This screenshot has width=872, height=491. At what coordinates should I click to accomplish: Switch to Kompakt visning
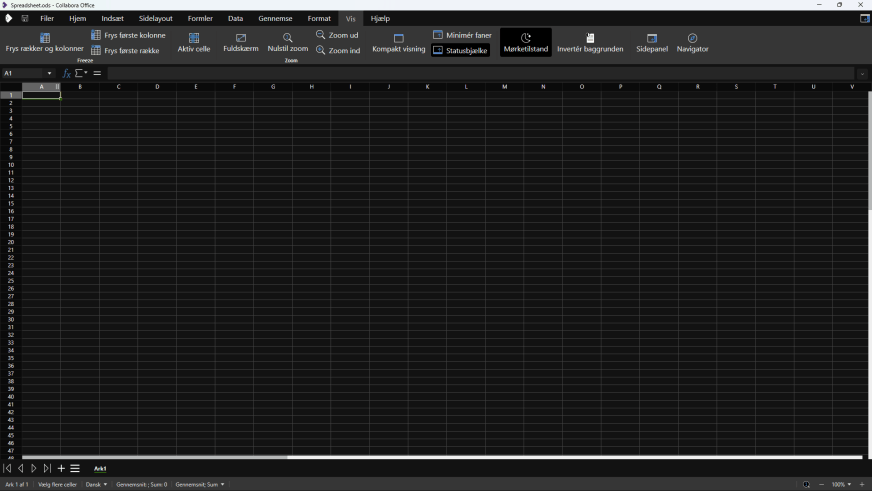(398, 43)
